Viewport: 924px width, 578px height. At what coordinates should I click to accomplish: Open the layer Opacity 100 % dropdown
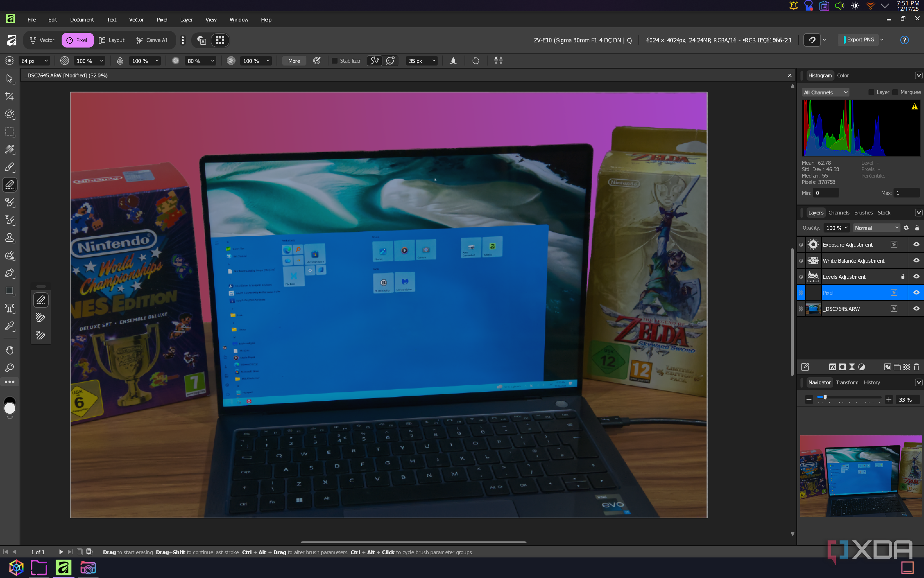coord(836,228)
